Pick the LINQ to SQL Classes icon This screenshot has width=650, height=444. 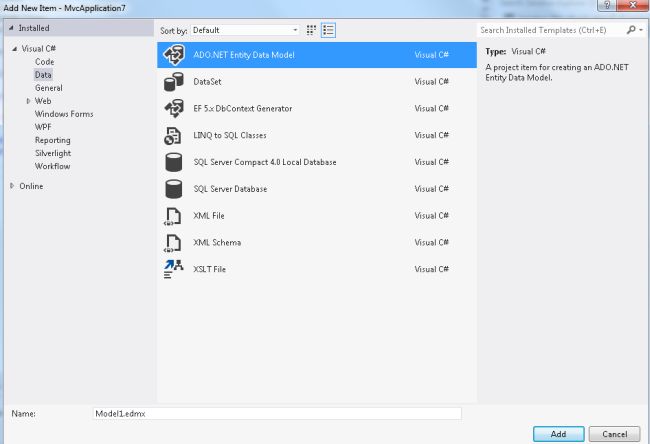pyautogui.click(x=172, y=136)
